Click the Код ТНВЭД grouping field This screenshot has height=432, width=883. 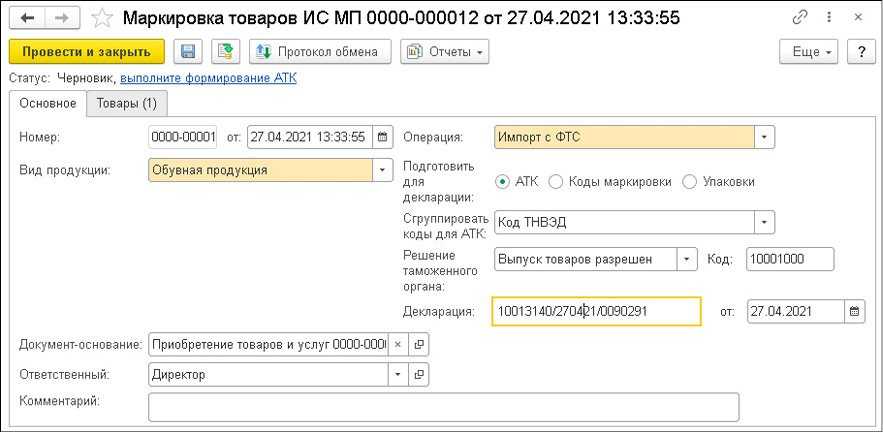625,222
